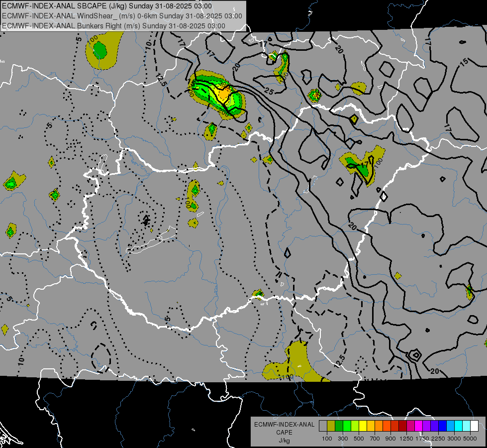This screenshot has width=487, height=448.
Task: Click the 900 tick label under legend
Action: tap(390, 439)
